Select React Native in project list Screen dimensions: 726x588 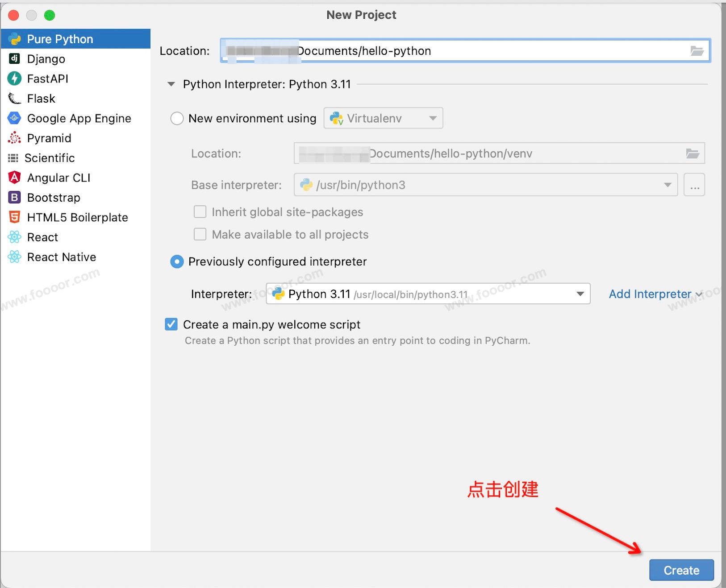pos(61,257)
